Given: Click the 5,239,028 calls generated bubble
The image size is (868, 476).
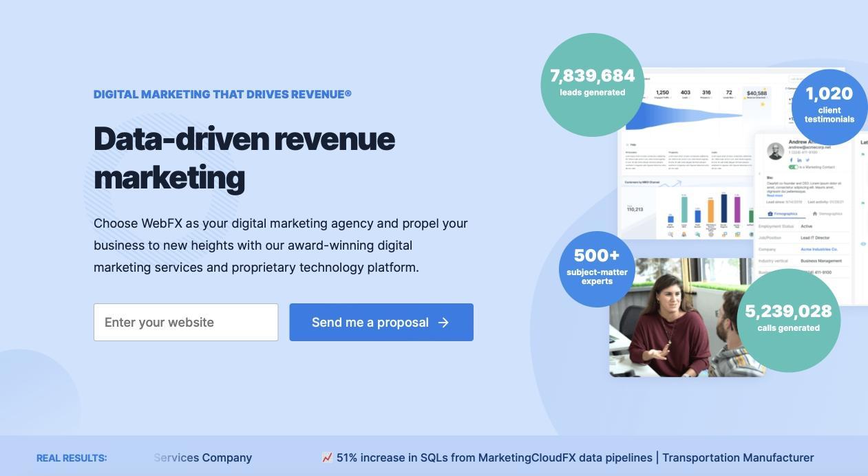Looking at the screenshot, I should (x=788, y=320).
